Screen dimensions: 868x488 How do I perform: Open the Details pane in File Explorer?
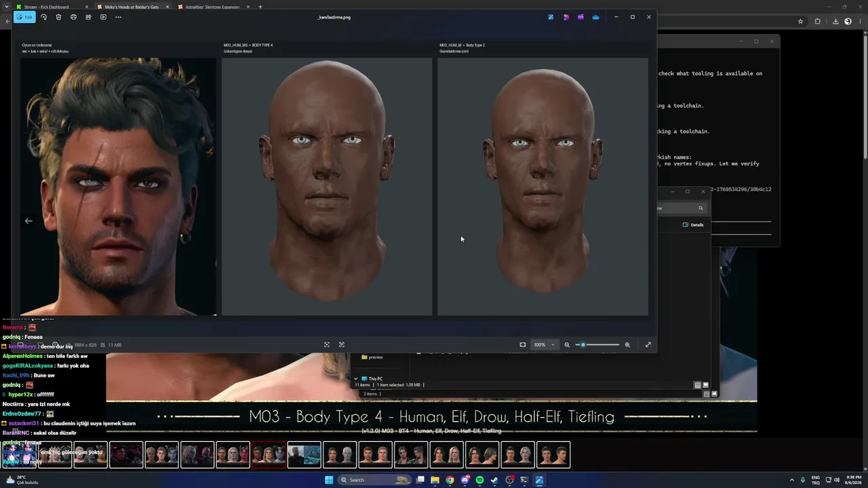click(x=693, y=224)
